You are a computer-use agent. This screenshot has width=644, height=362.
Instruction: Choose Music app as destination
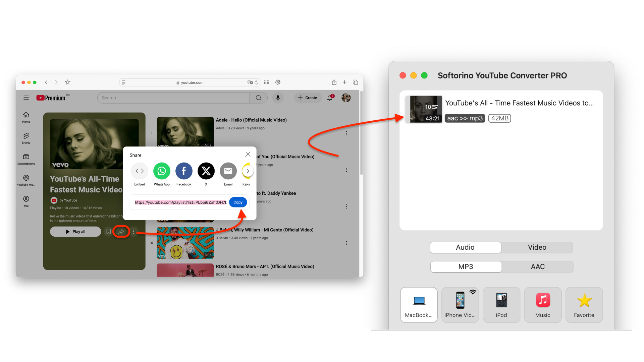tap(543, 305)
